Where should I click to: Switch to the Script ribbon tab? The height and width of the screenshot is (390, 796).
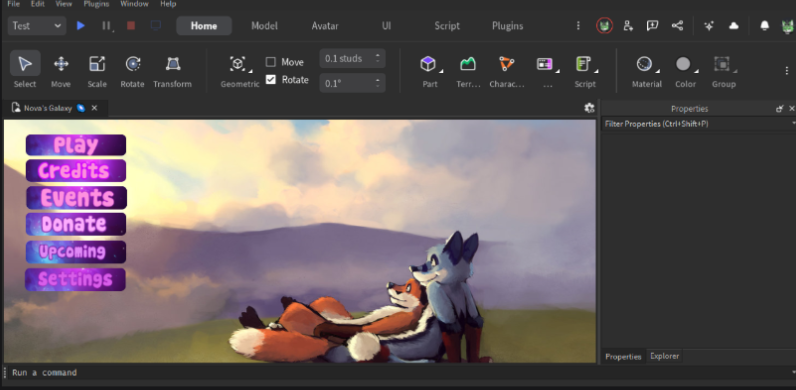(x=447, y=26)
